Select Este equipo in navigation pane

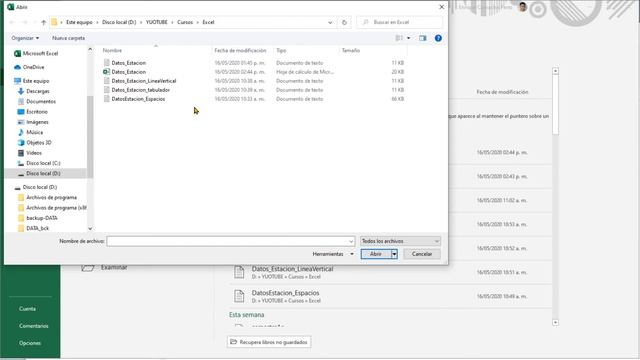coord(36,81)
